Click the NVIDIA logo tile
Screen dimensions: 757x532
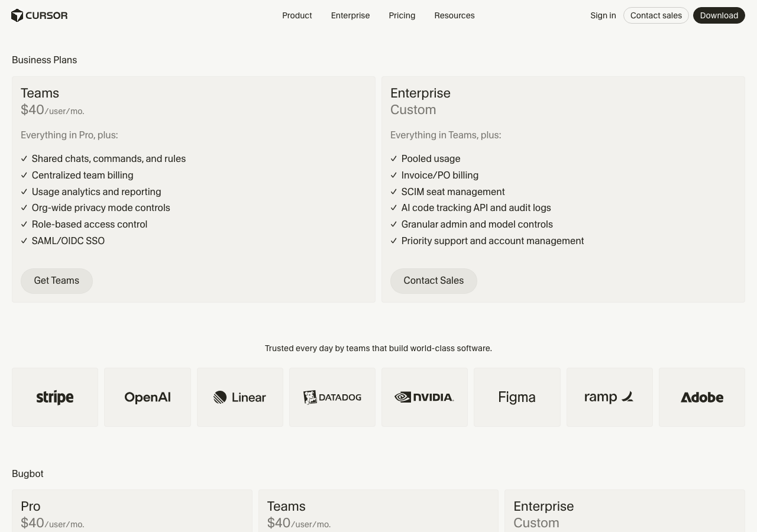click(x=424, y=397)
